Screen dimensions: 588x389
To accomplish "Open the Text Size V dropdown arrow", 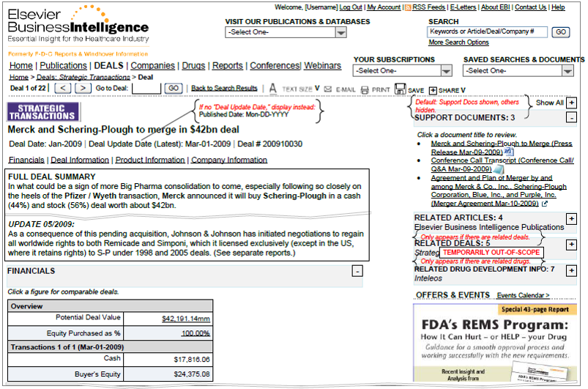I will coord(317,89).
